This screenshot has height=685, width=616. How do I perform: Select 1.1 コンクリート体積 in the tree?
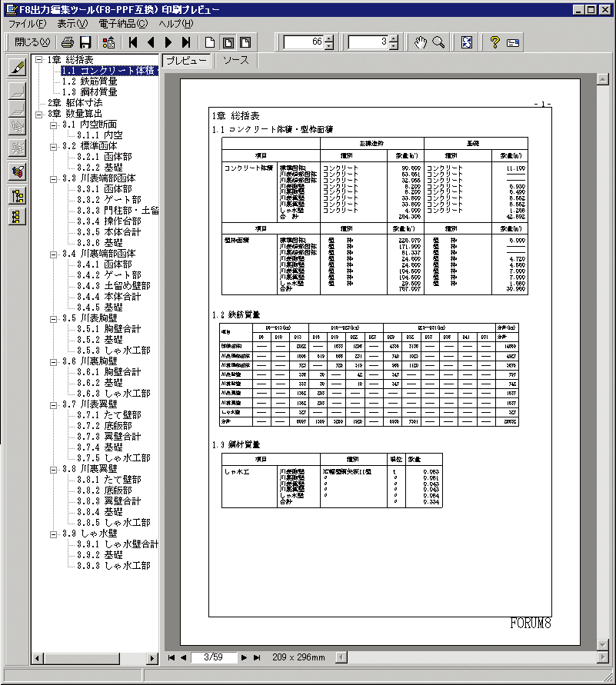click(x=109, y=71)
